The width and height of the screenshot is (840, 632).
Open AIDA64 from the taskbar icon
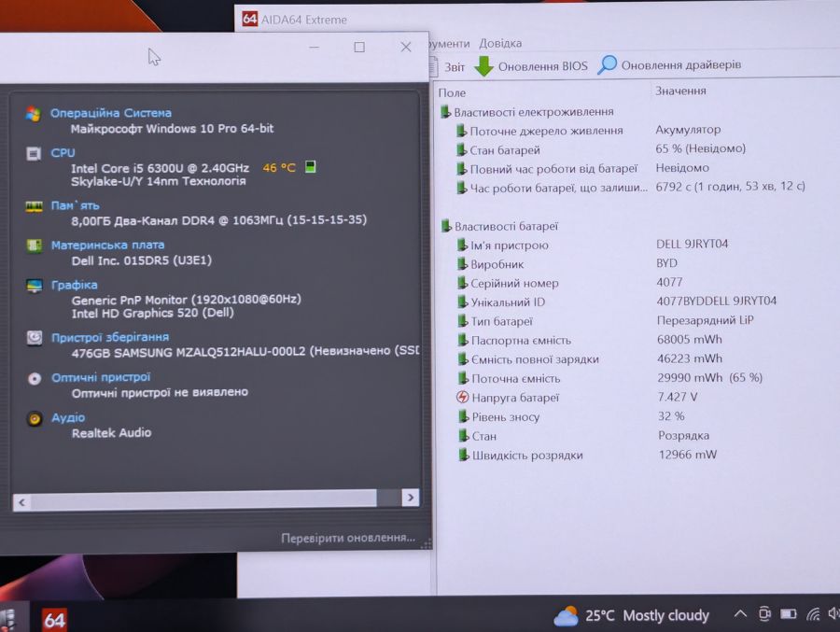tap(54, 620)
